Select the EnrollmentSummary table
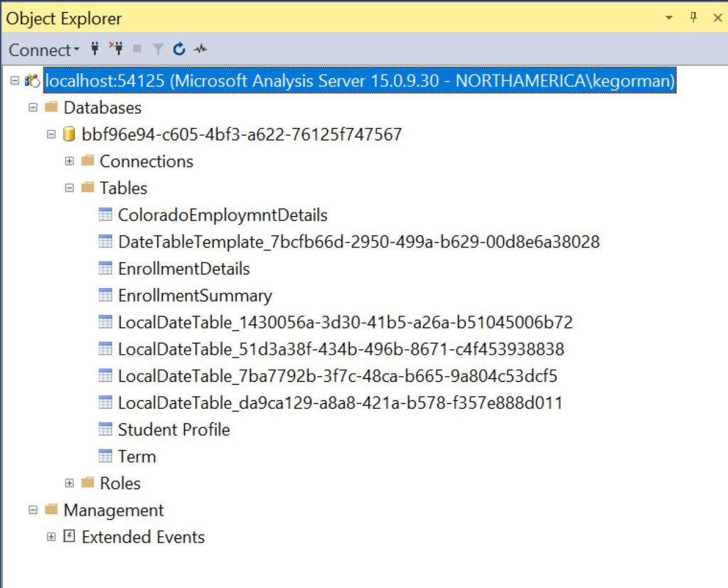728x588 pixels. coord(195,295)
